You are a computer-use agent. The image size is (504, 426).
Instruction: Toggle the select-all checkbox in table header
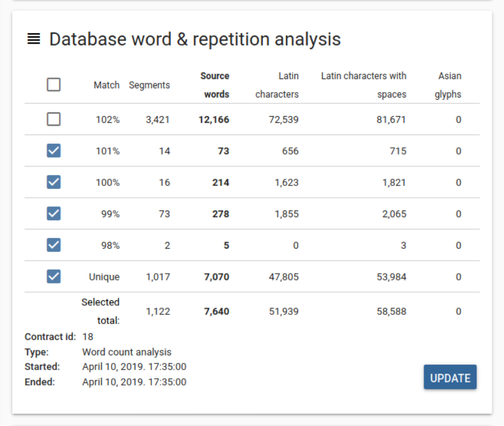pyautogui.click(x=54, y=85)
